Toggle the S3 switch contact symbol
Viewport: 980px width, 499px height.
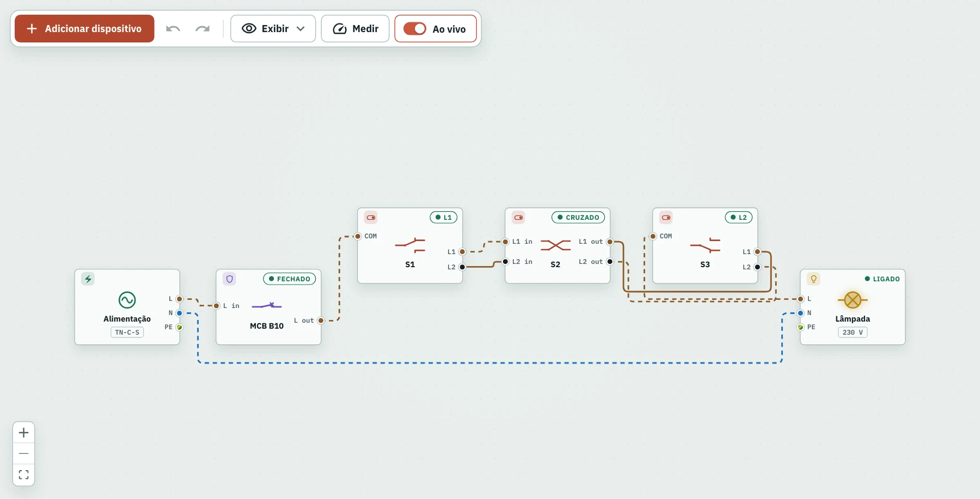[x=705, y=245]
